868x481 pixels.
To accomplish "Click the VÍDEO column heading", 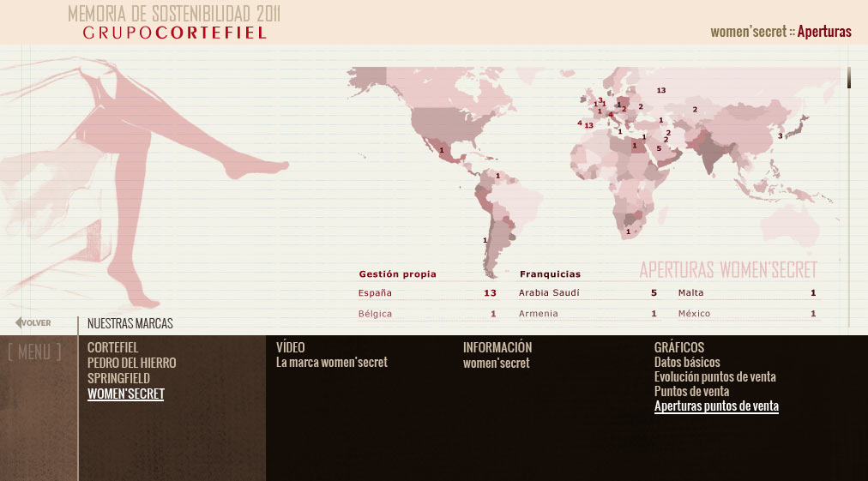I will (x=290, y=347).
